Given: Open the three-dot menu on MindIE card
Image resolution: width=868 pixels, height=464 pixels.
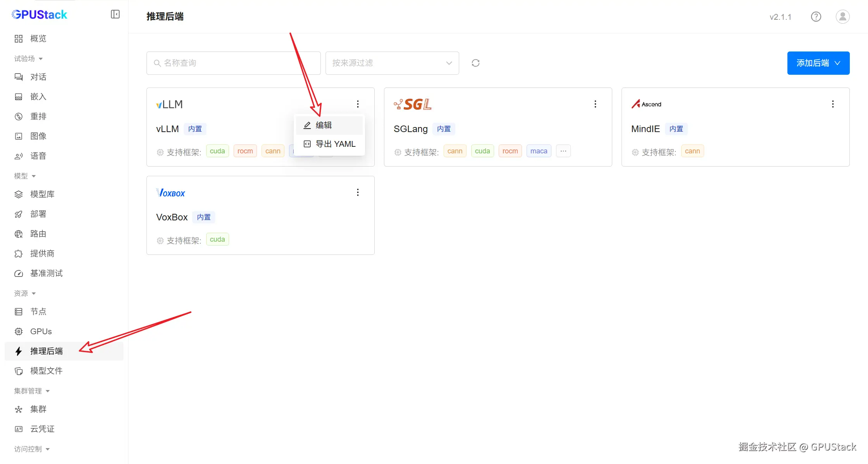Looking at the screenshot, I should 833,104.
